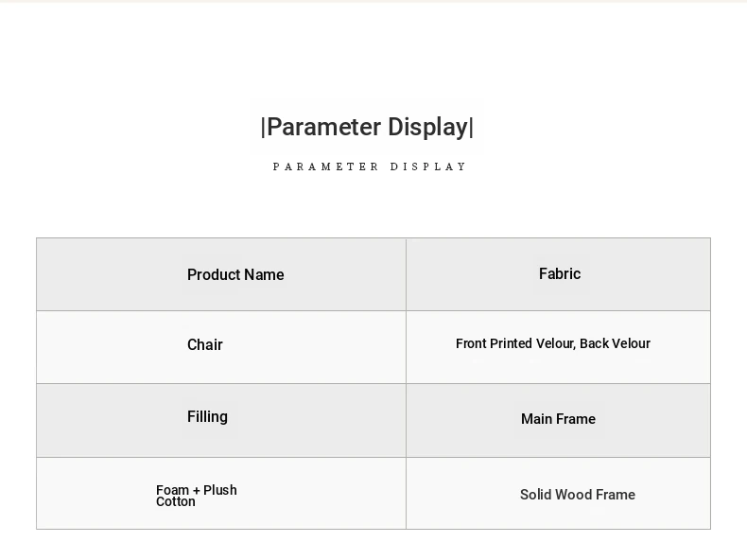Click the word Wood in frame value
747x560 pixels.
[573, 495]
